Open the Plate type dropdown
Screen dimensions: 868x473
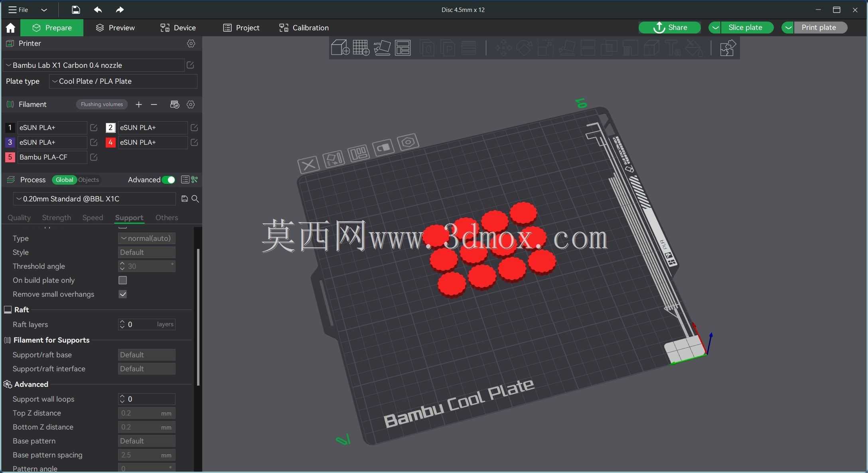pos(123,81)
